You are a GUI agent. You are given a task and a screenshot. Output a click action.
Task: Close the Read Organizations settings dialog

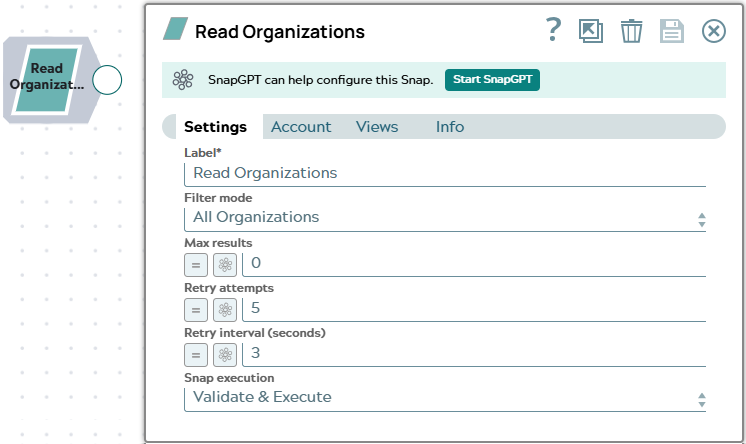coord(714,31)
